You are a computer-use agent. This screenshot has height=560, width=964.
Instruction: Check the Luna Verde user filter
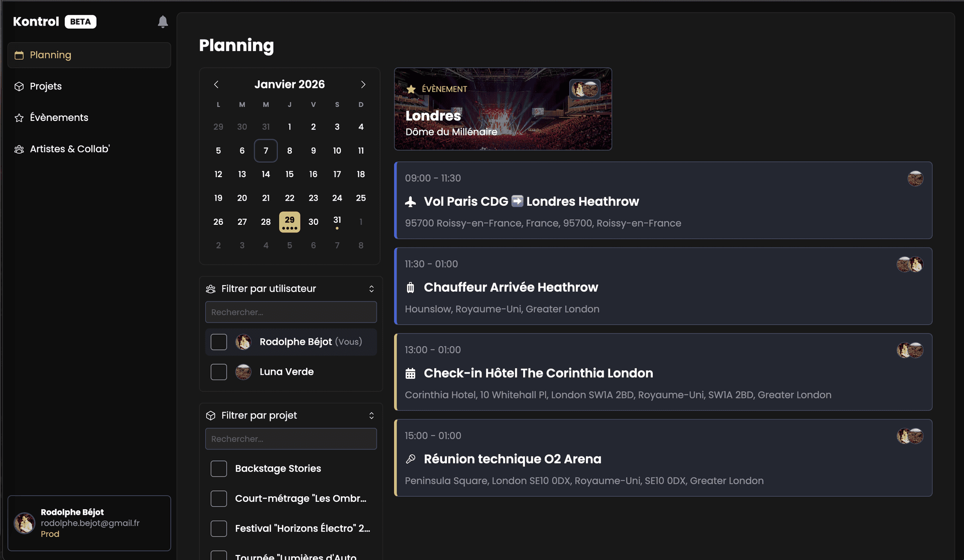pos(219,372)
